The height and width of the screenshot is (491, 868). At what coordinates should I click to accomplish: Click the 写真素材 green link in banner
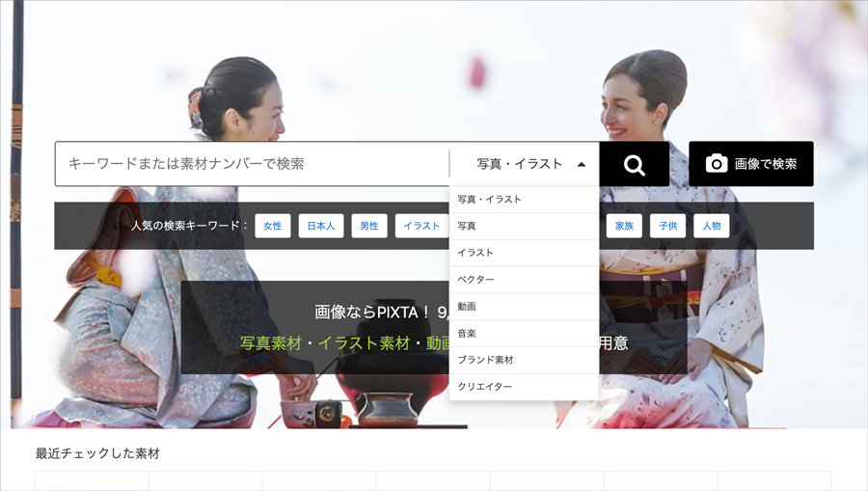[x=271, y=342]
